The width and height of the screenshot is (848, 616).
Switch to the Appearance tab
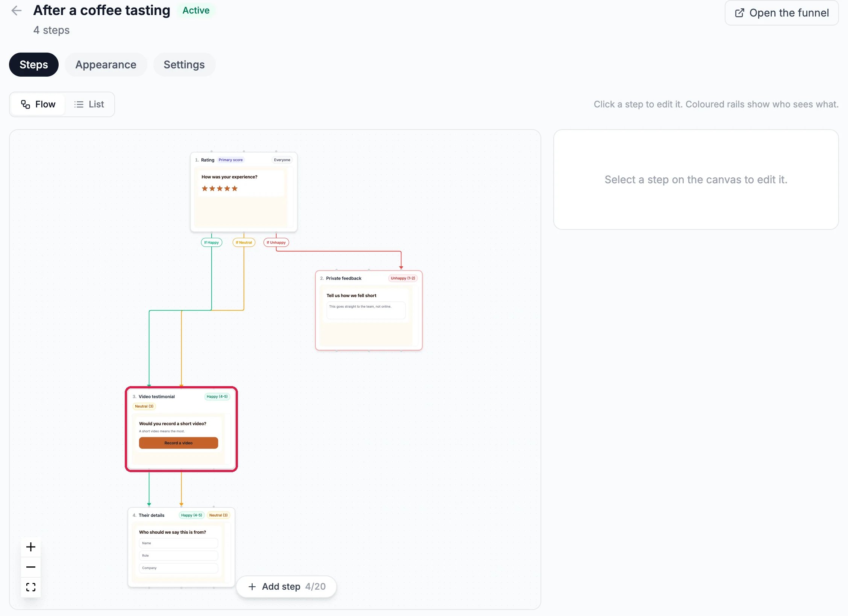tap(106, 65)
